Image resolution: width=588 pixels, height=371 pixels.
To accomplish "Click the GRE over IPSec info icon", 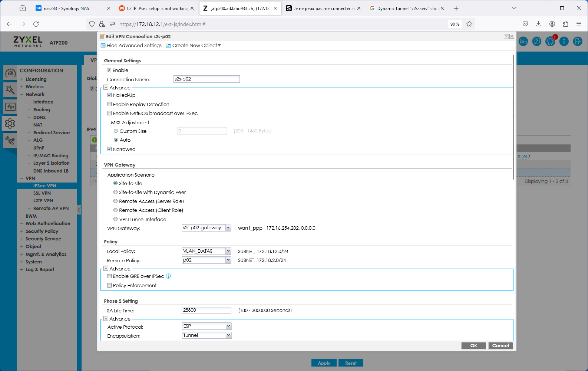I will tap(168, 276).
